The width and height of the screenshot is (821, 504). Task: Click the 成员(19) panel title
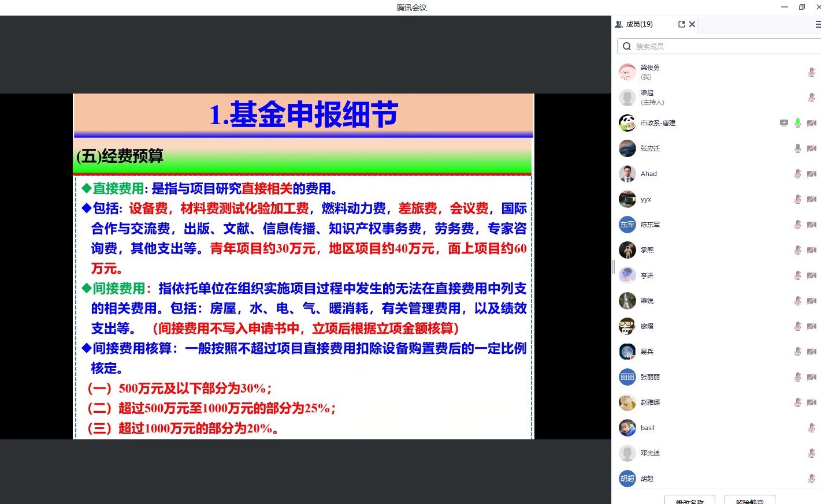coord(638,24)
